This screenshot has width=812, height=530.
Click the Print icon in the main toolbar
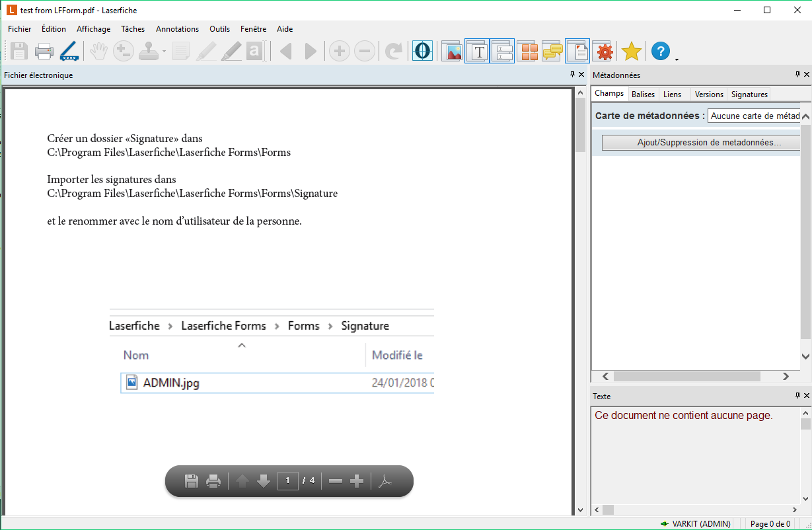(44, 51)
